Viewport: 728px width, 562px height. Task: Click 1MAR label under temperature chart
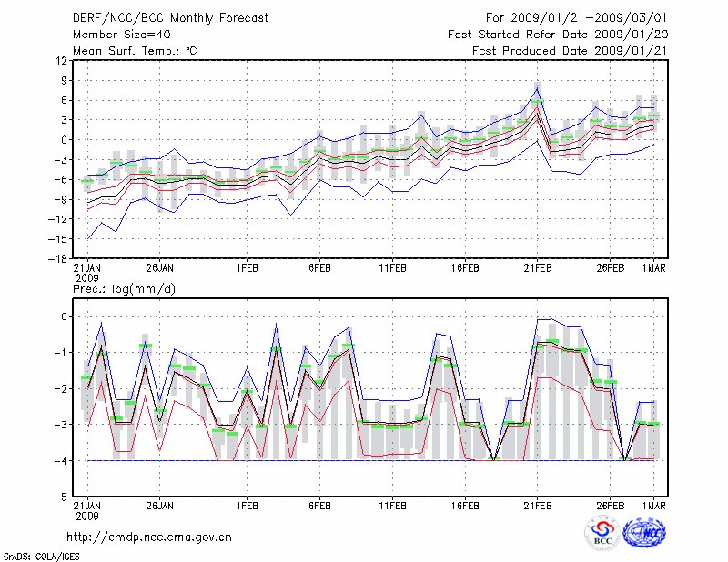654,268
